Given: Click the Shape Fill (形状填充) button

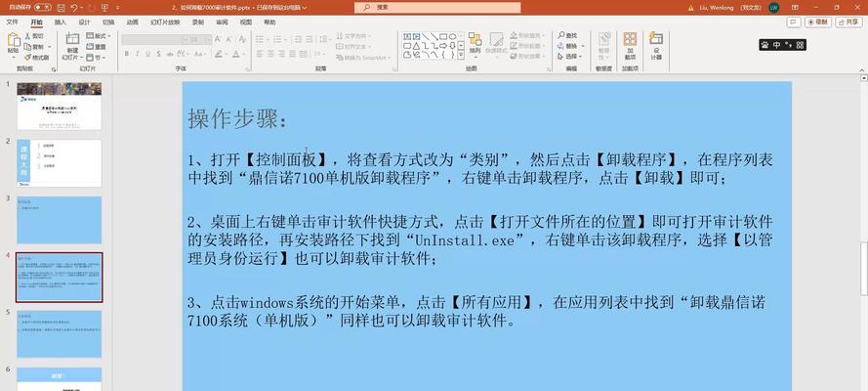Looking at the screenshot, I should tap(527, 35).
